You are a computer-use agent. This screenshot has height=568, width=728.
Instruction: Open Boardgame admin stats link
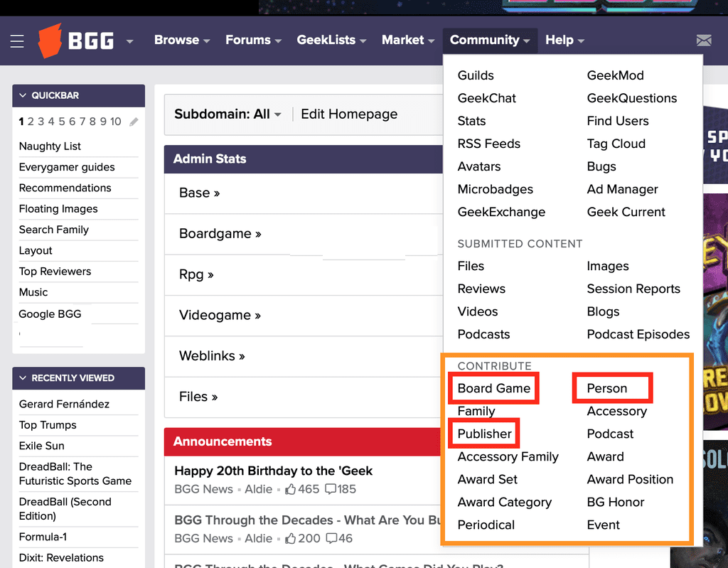point(220,233)
